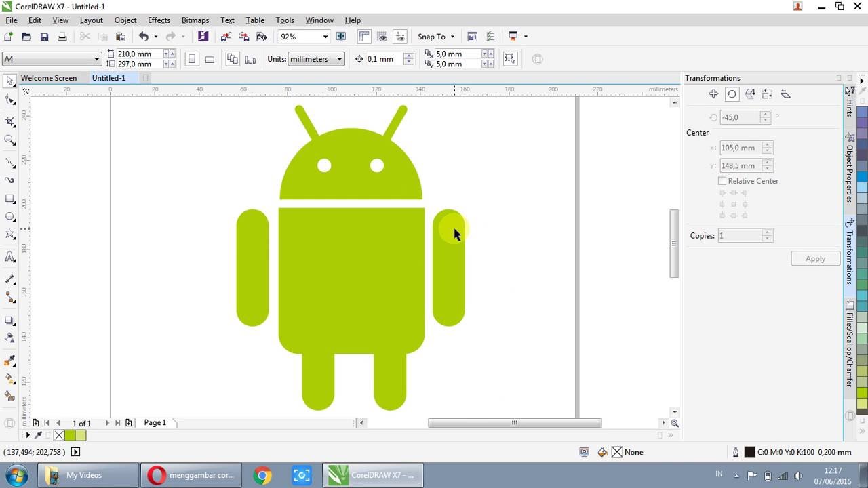The image size is (868, 488).
Task: Import a file
Action: click(226, 37)
